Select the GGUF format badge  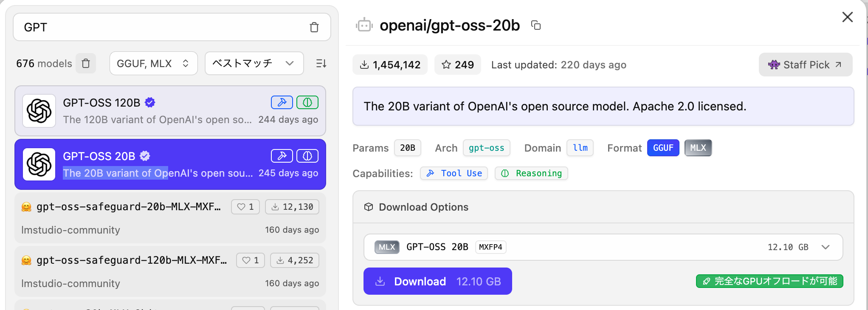pyautogui.click(x=663, y=148)
